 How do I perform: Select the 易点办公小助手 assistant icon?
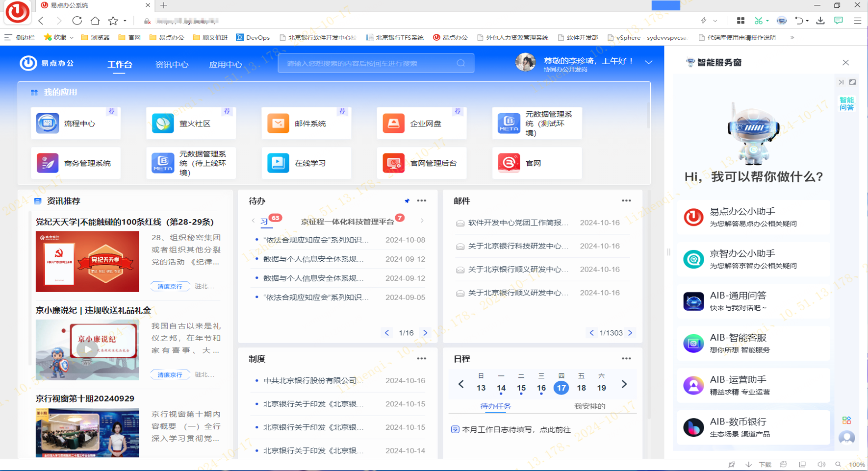tap(693, 217)
